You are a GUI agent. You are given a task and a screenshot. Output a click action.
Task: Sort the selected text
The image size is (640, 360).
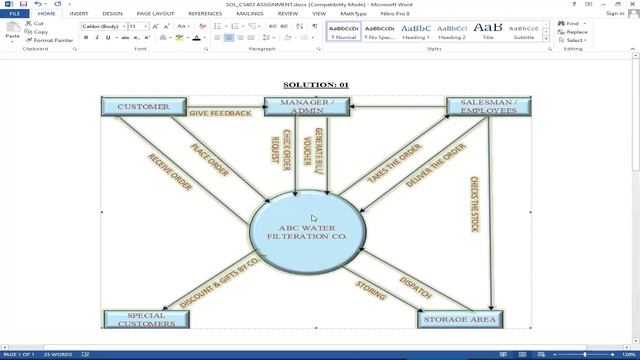300,26
